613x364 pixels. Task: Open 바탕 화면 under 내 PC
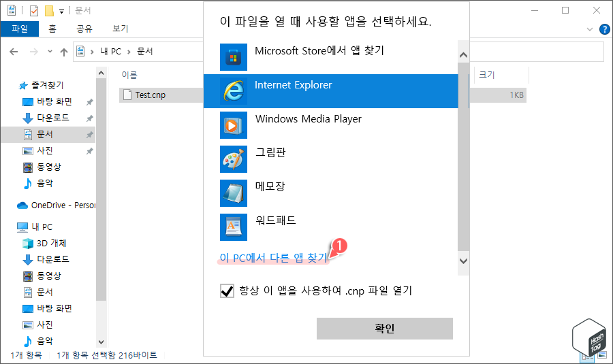point(47,308)
